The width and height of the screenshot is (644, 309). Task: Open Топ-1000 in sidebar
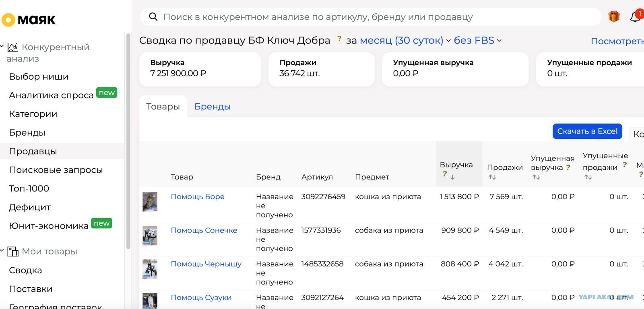pos(29,188)
